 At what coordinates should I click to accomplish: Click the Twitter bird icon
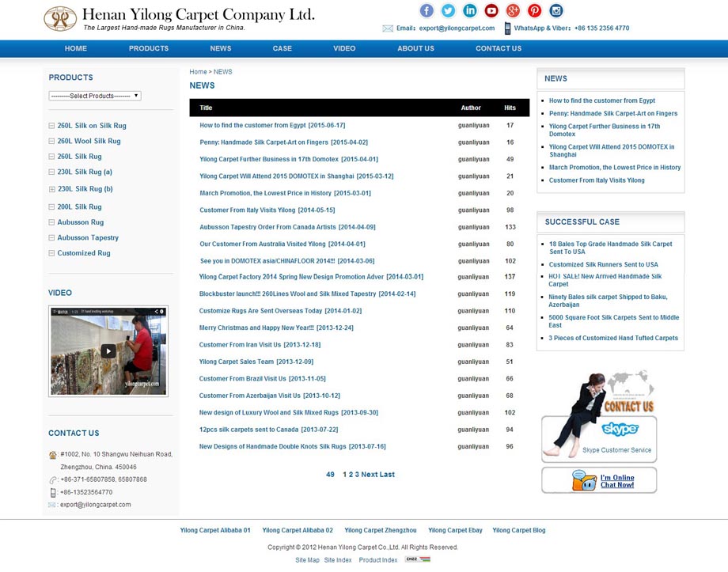[448, 10]
